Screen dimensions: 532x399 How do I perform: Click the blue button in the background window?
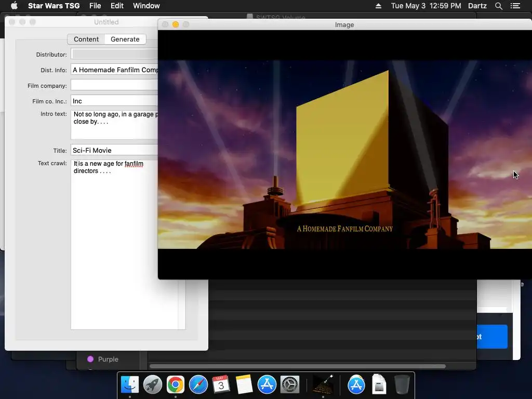493,337
